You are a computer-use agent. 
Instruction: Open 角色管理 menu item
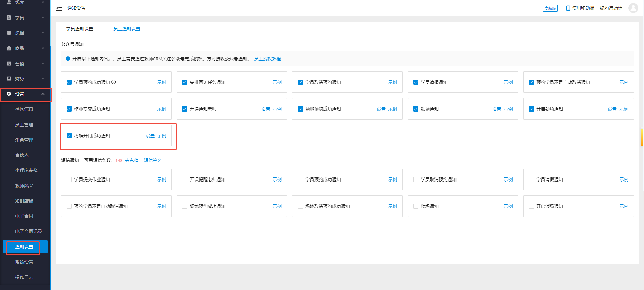[24, 140]
